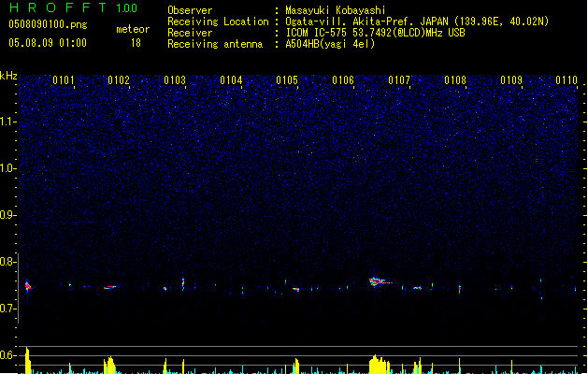The width and height of the screenshot is (588, 374).
Task: Click the 0106 time marker
Action: [x=343, y=80]
